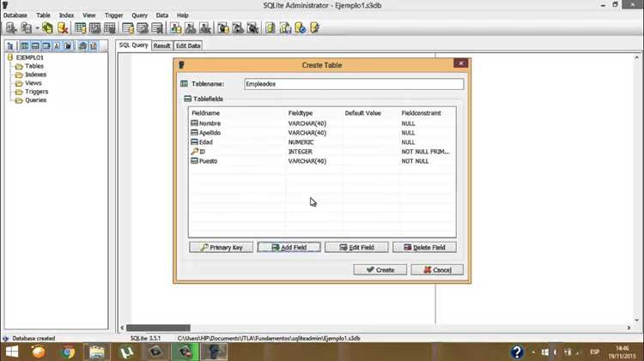Open the View menu
The image size is (644, 361).
click(89, 15)
